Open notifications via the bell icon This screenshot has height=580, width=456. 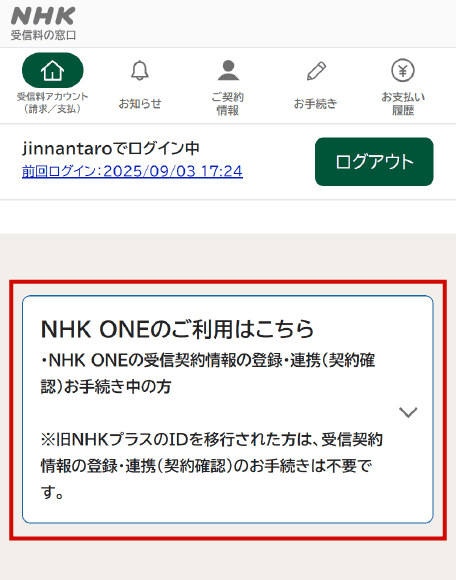pos(140,70)
